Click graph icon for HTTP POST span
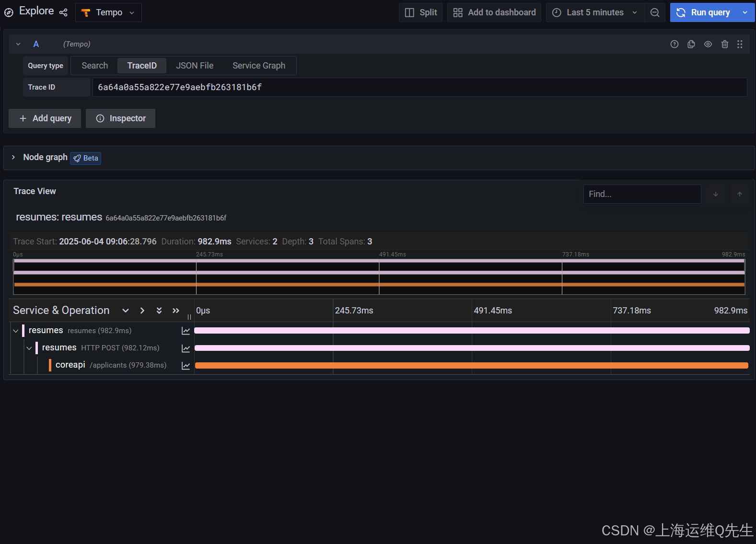 tap(186, 348)
